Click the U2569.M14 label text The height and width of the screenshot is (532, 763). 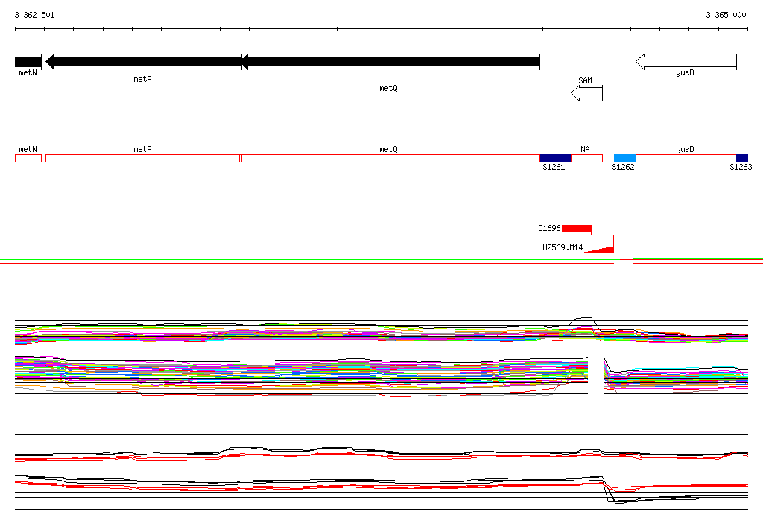click(563, 248)
